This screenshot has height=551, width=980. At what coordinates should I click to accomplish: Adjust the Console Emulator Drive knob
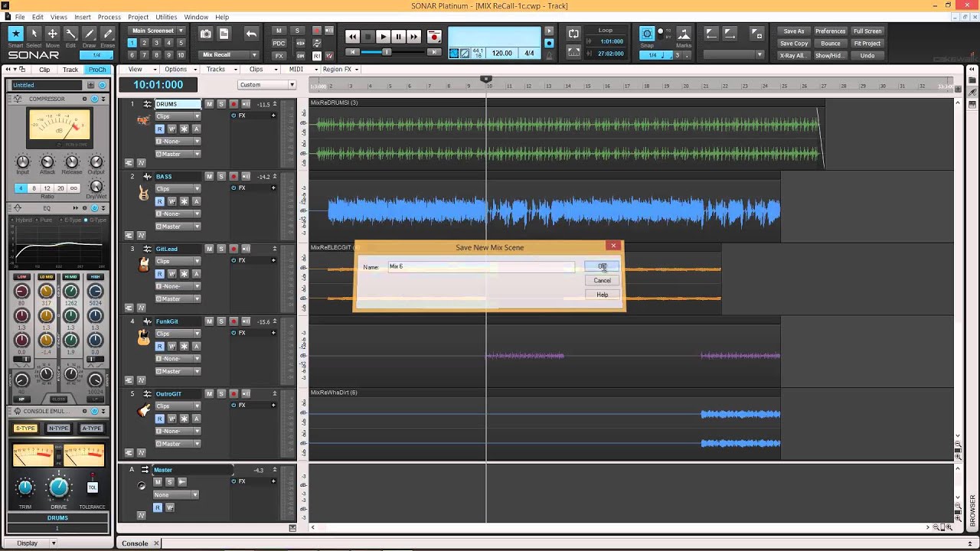pyautogui.click(x=59, y=487)
